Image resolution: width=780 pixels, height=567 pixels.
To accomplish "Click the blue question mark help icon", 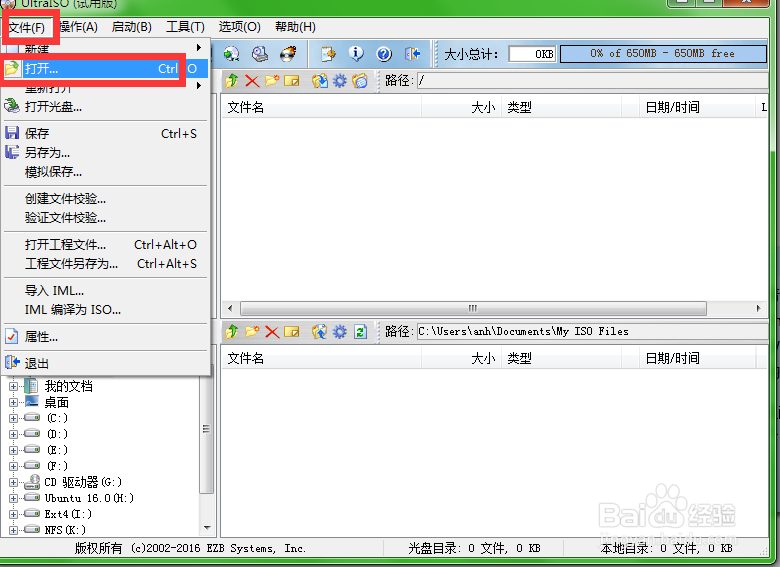I will pyautogui.click(x=384, y=54).
